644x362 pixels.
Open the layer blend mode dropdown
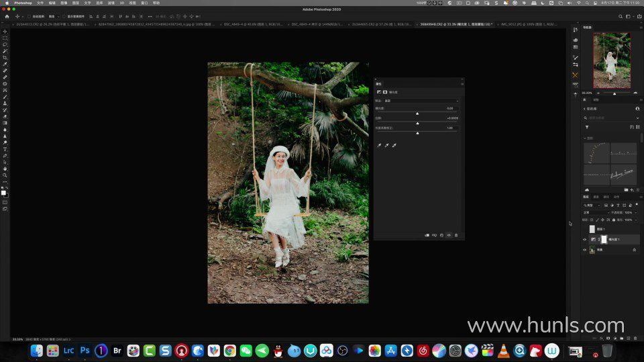click(596, 212)
